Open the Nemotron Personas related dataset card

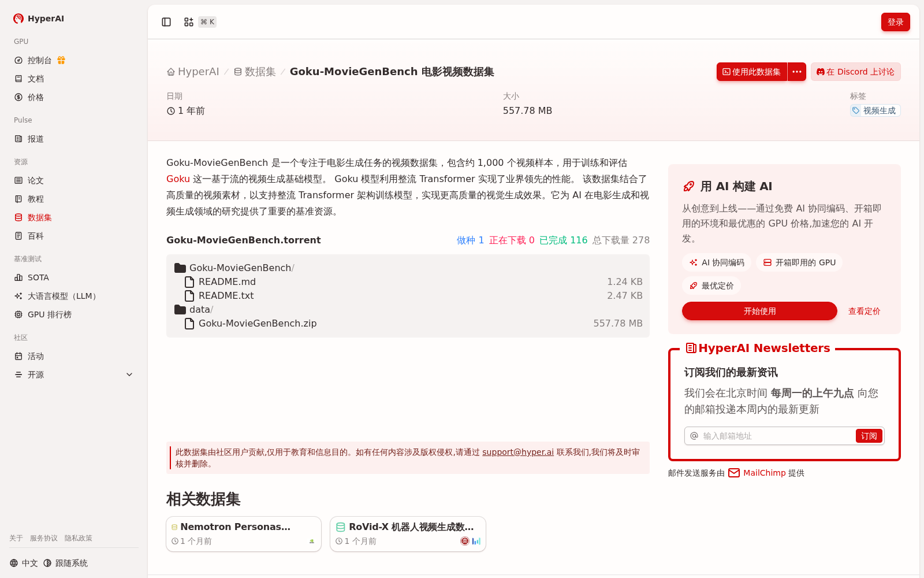[244, 534]
